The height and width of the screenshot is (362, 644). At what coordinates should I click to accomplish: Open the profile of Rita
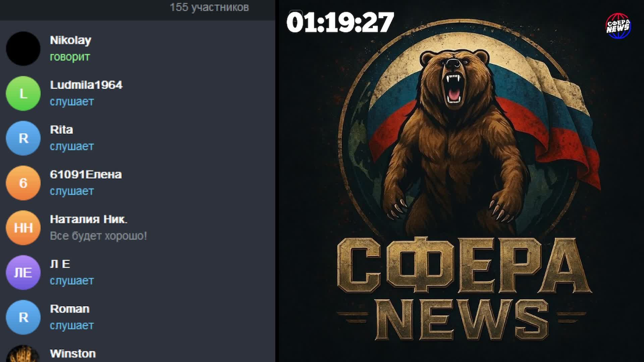click(61, 130)
